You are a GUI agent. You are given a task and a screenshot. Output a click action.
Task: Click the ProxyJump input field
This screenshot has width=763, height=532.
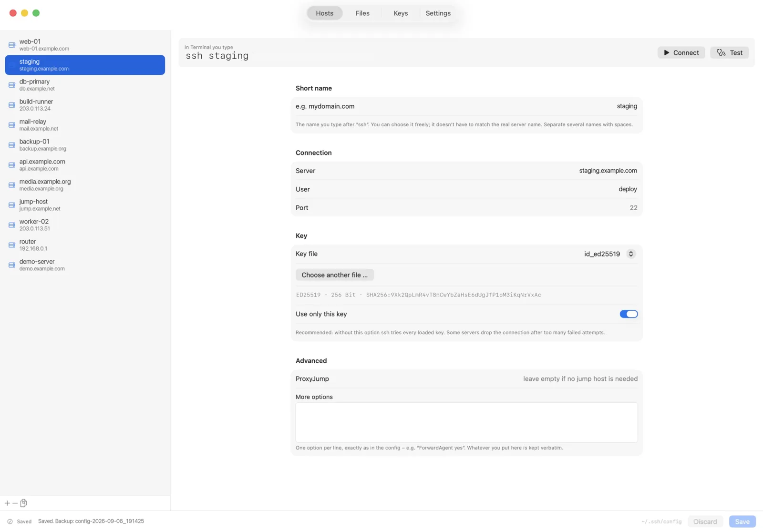[466, 379]
